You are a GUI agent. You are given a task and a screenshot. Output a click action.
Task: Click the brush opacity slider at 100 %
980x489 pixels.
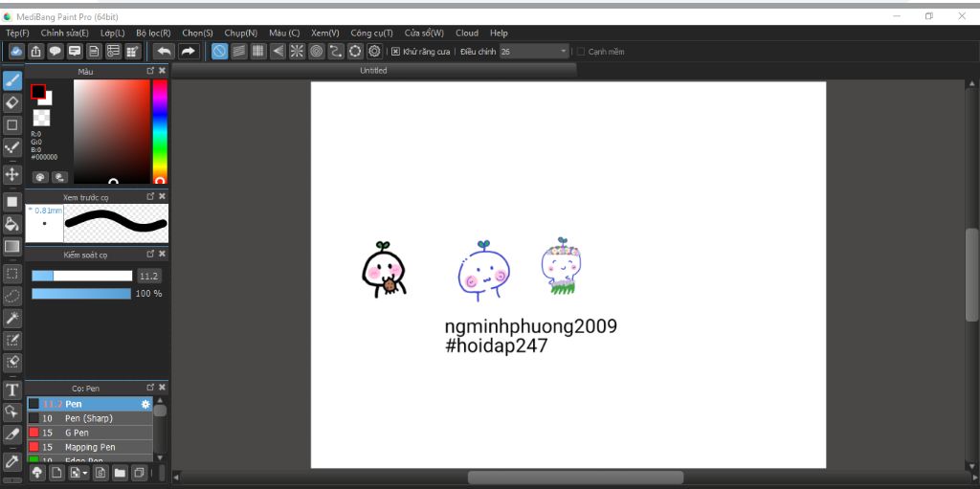coord(82,293)
